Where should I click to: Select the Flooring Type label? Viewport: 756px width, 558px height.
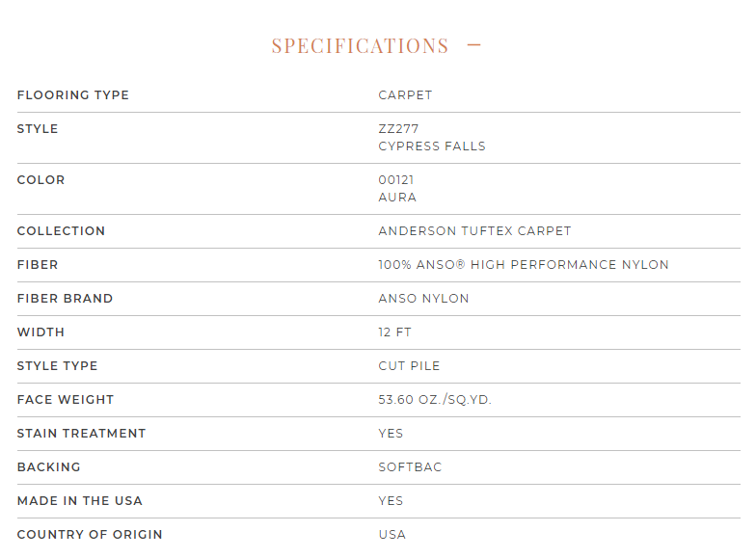tap(73, 94)
